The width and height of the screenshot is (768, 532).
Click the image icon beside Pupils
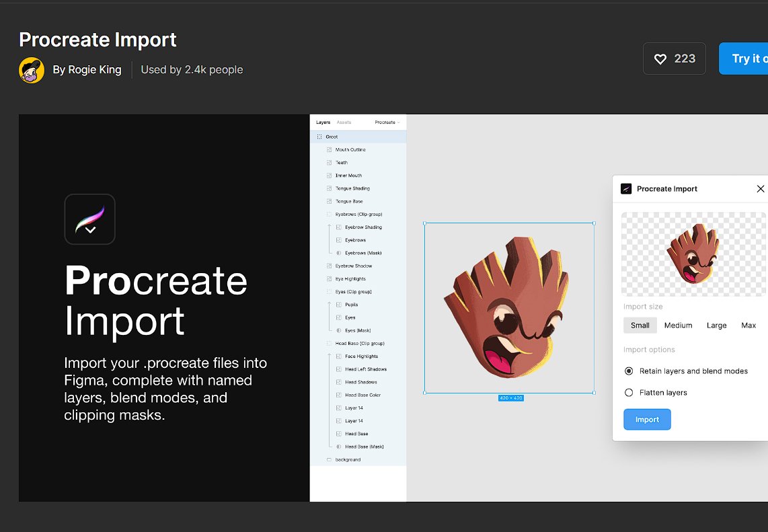click(x=339, y=305)
